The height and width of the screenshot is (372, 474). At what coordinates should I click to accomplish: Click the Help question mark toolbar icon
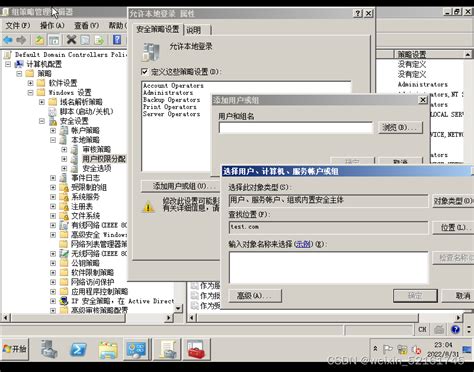click(x=117, y=40)
